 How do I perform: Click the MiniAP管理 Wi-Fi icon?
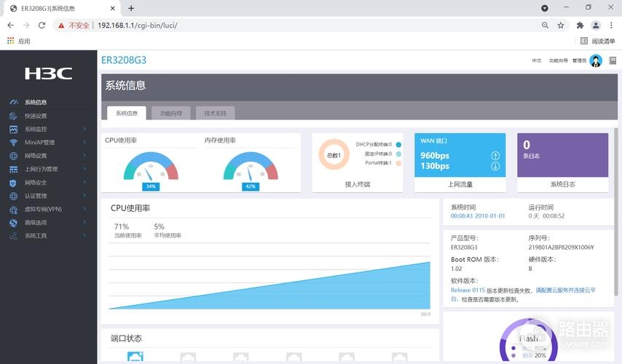pos(13,143)
